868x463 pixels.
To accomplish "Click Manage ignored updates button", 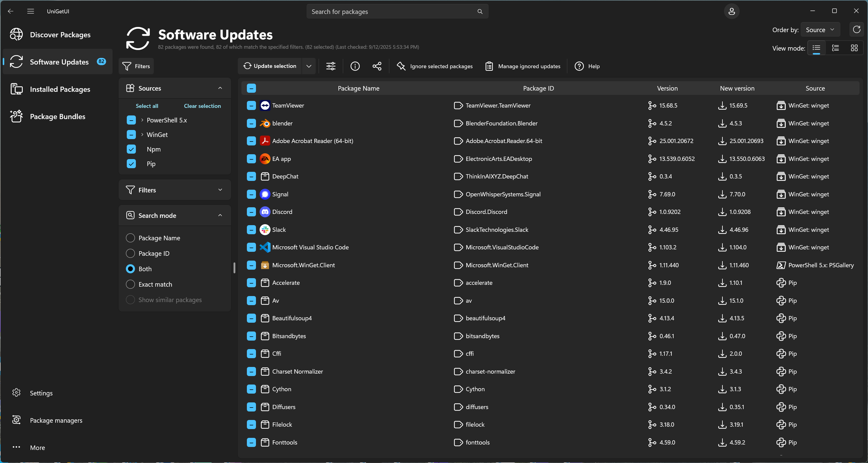I will (x=523, y=66).
